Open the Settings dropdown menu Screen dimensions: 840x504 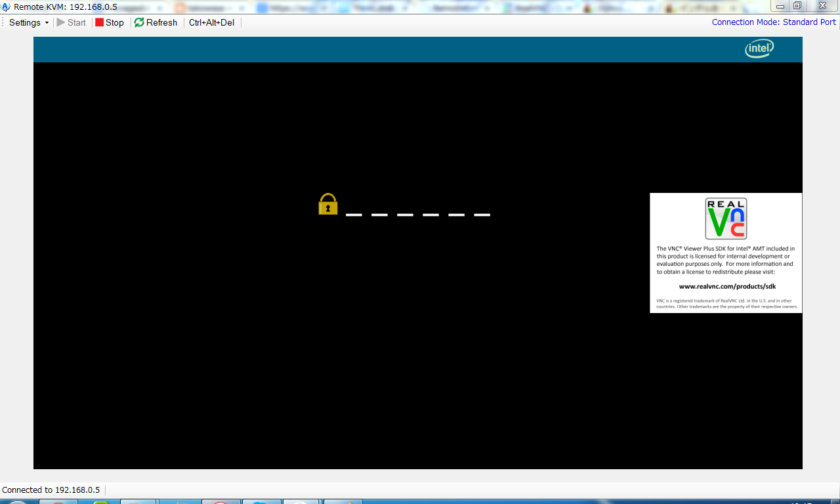click(x=29, y=22)
